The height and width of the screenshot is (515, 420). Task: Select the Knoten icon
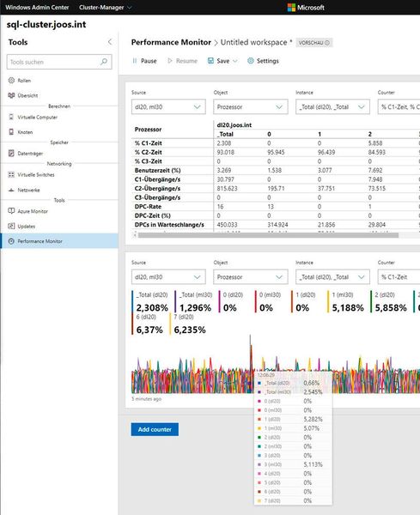coord(11,132)
